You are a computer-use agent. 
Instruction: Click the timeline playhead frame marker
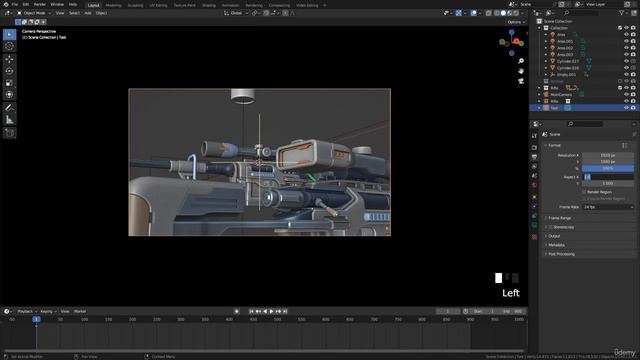[x=36, y=319]
